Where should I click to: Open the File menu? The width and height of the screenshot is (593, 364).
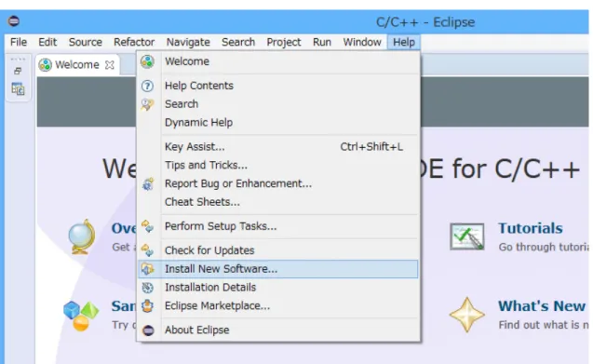click(19, 42)
